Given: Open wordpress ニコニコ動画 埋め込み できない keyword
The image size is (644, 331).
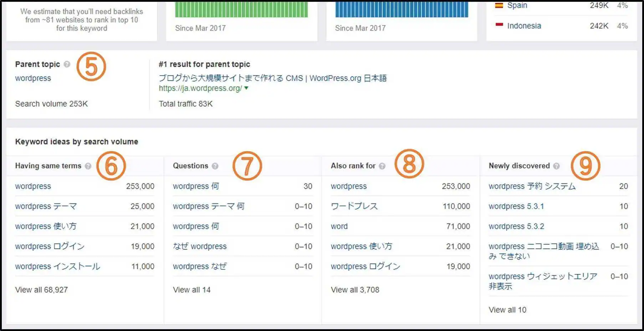Looking at the screenshot, I should (544, 251).
